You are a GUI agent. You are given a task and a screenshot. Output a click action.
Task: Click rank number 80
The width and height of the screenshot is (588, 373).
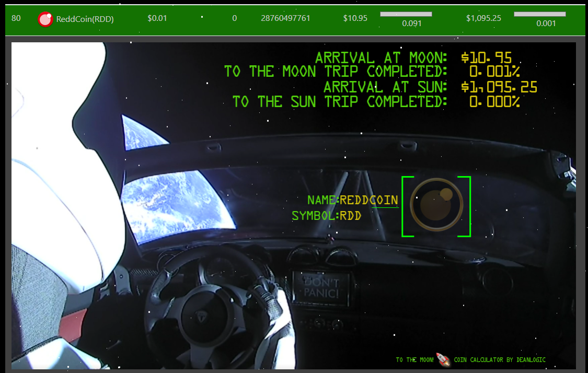click(x=16, y=18)
